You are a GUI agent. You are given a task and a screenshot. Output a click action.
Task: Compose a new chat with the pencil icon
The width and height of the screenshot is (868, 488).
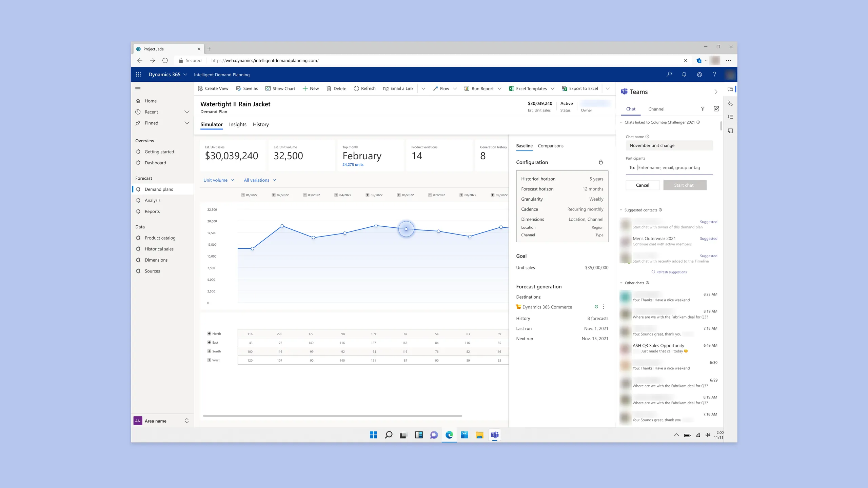(x=716, y=109)
